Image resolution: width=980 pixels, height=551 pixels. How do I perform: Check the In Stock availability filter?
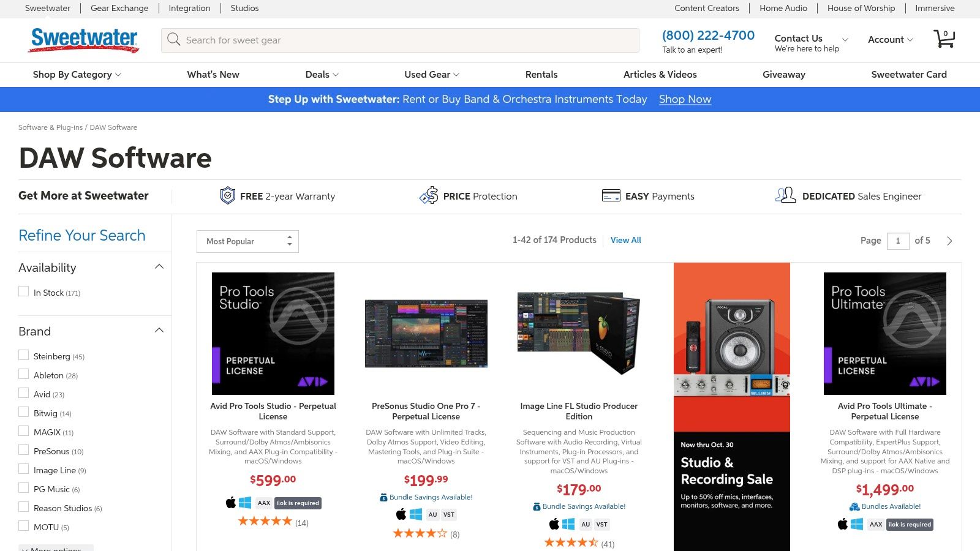24,292
